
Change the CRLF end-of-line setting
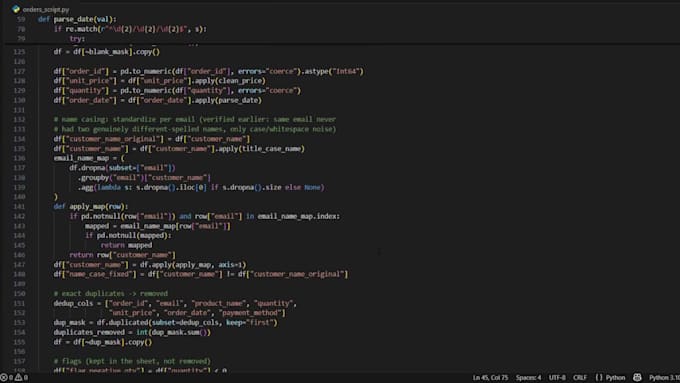580,377
